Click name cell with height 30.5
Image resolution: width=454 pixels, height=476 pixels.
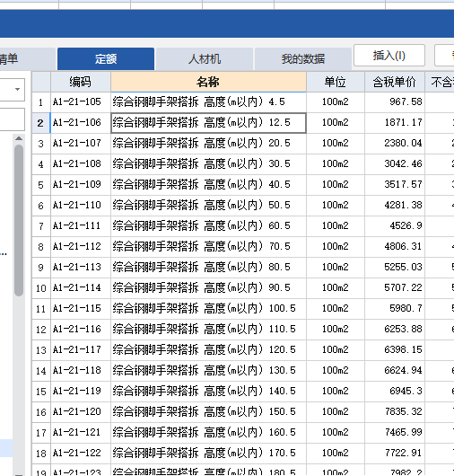pos(209,163)
